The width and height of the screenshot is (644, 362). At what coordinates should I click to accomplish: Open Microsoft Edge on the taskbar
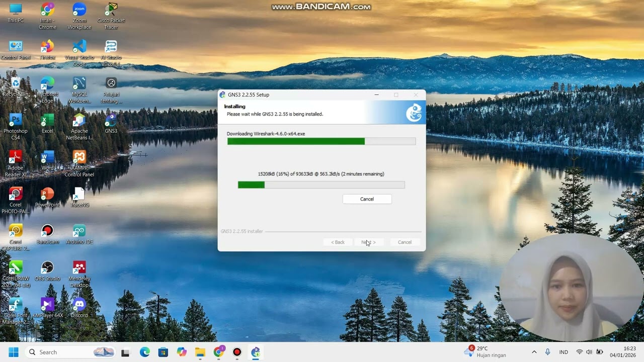[144, 352]
